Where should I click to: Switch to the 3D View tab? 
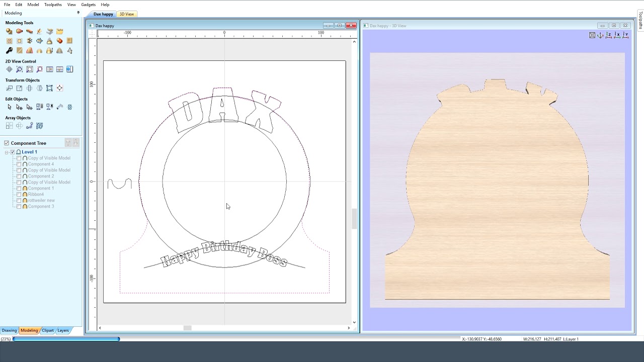point(126,14)
